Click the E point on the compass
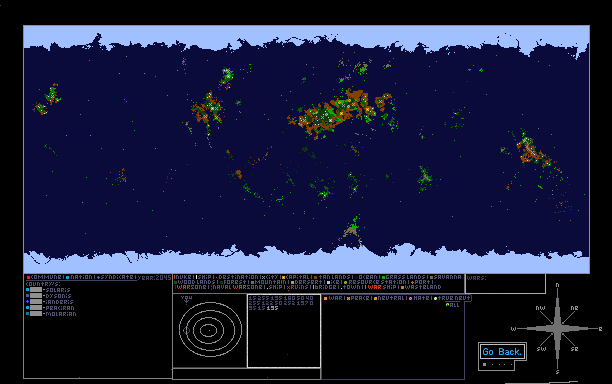Image resolution: width=612 pixels, height=384 pixels. coord(600,329)
